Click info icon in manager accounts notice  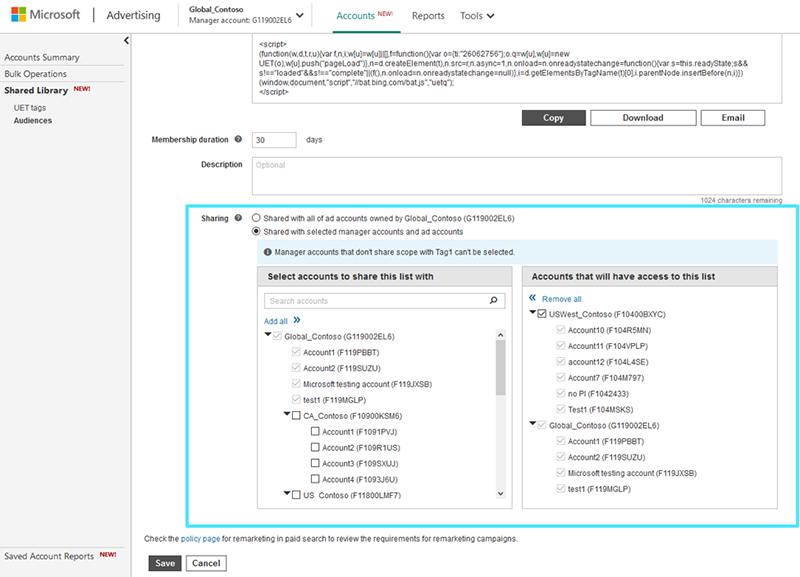[x=267, y=252]
